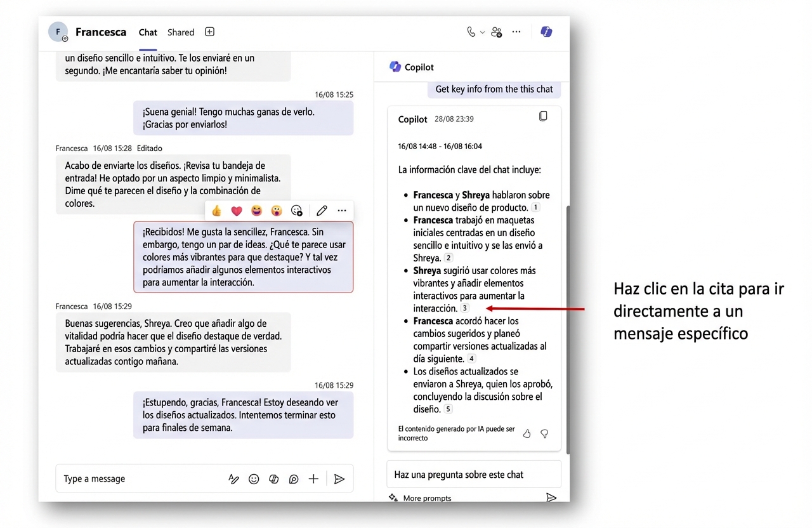Open citation 3 in the Copilot summary
Viewport: 812px width, 528px height.
point(464,308)
